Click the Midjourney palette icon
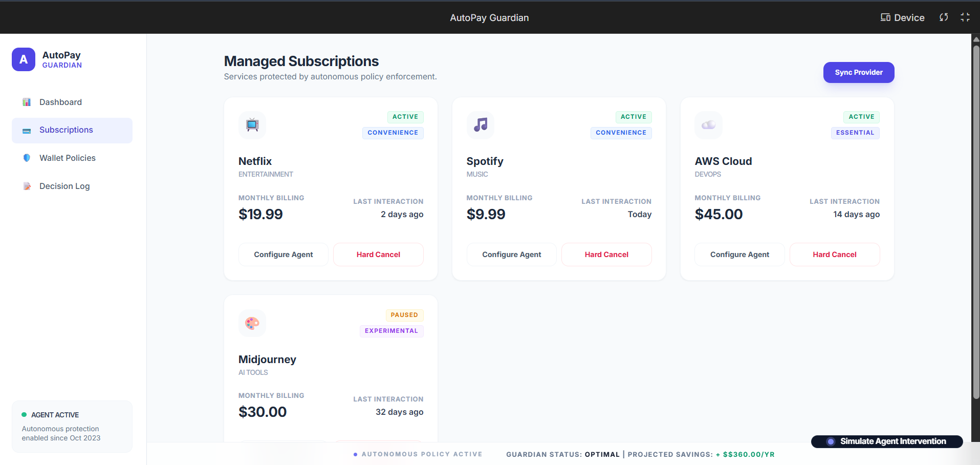Screen dimensions: 980x465 (252, 323)
